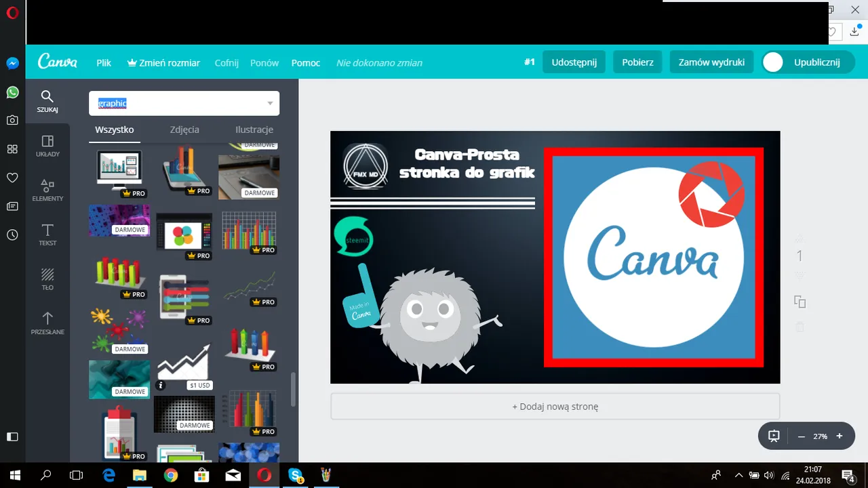Screen dimensions: 868x488
Task: Switch to the Wszystko tab
Action: tap(115, 129)
